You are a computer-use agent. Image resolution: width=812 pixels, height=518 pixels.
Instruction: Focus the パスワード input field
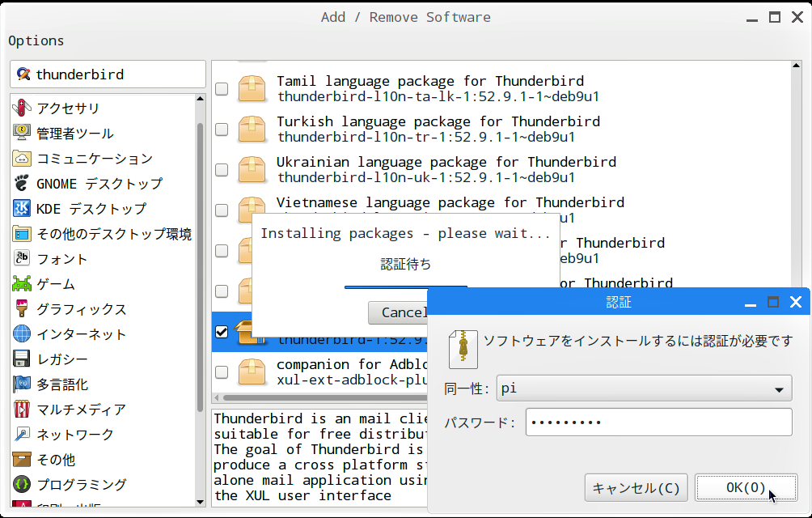(x=658, y=422)
